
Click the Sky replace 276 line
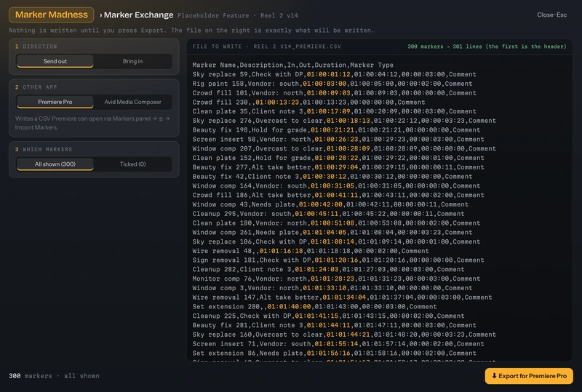[x=344, y=121]
